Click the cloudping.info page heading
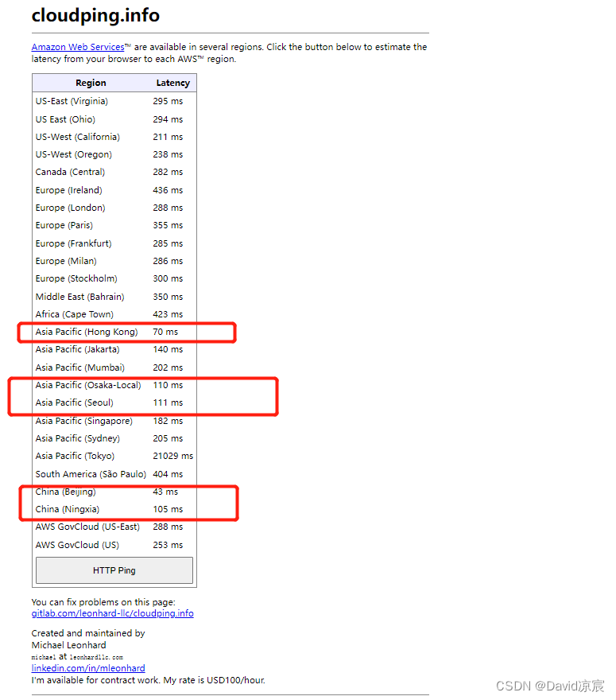 95,15
